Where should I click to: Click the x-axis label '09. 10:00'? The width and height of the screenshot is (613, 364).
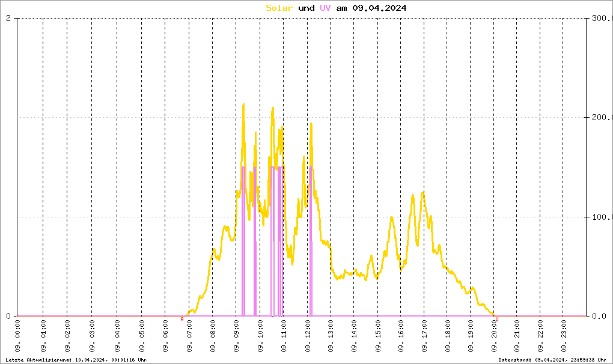pos(260,336)
